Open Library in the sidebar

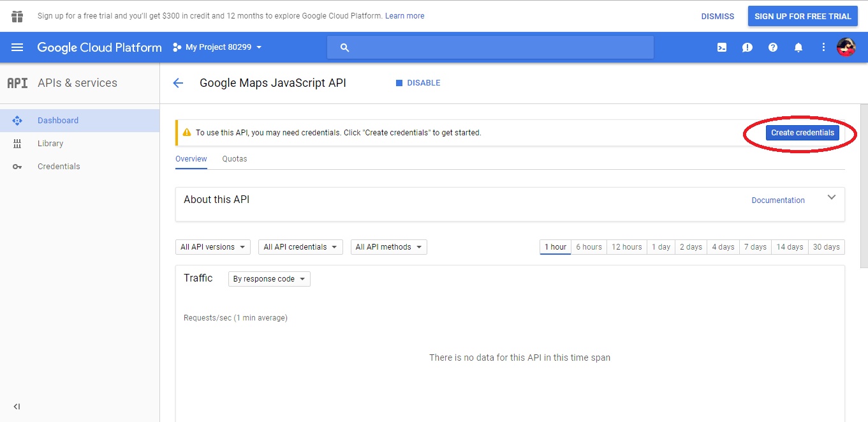click(80, 144)
